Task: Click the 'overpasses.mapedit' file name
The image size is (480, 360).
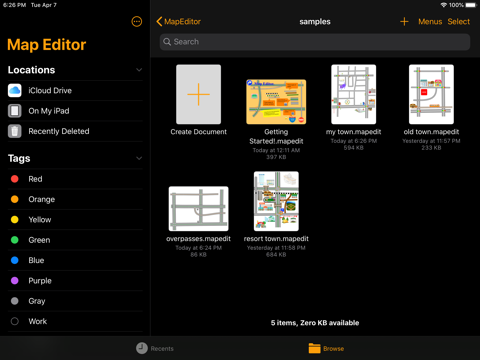Action: [x=198, y=239]
